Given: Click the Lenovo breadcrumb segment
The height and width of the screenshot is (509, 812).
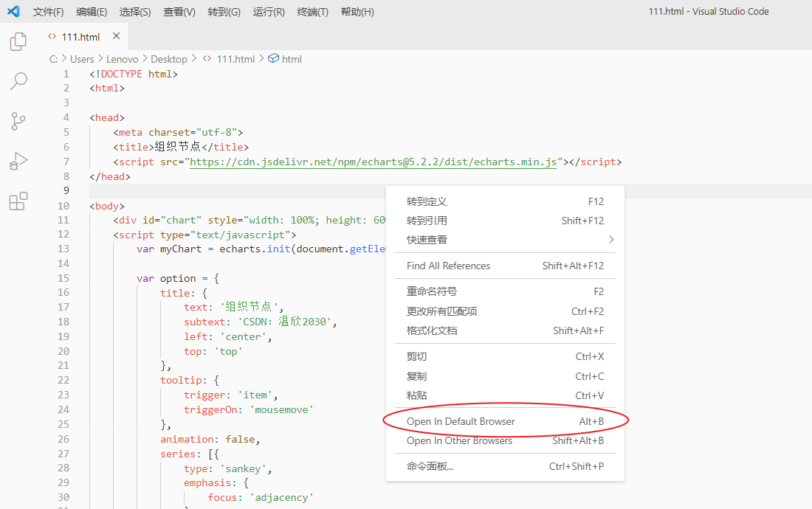Looking at the screenshot, I should 123,59.
